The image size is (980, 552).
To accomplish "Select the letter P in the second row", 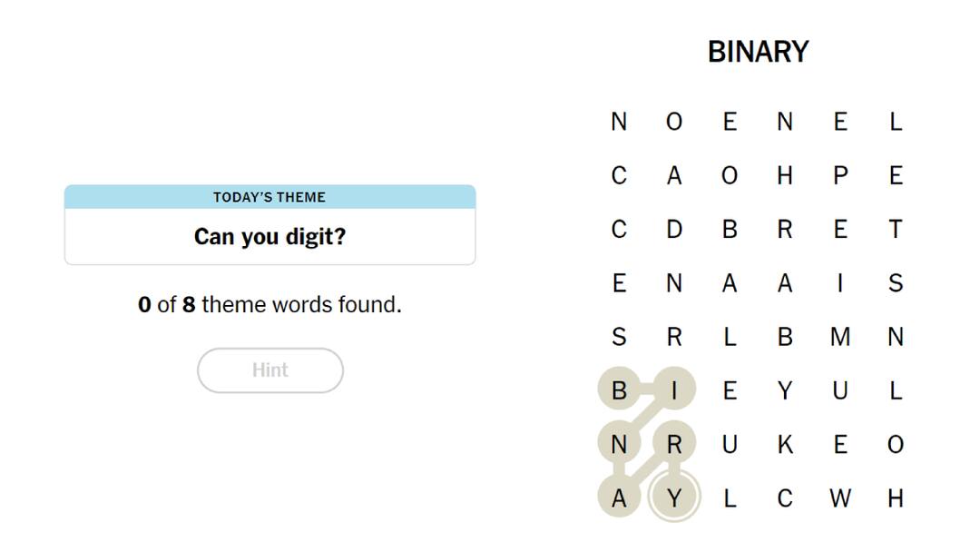I will (840, 176).
